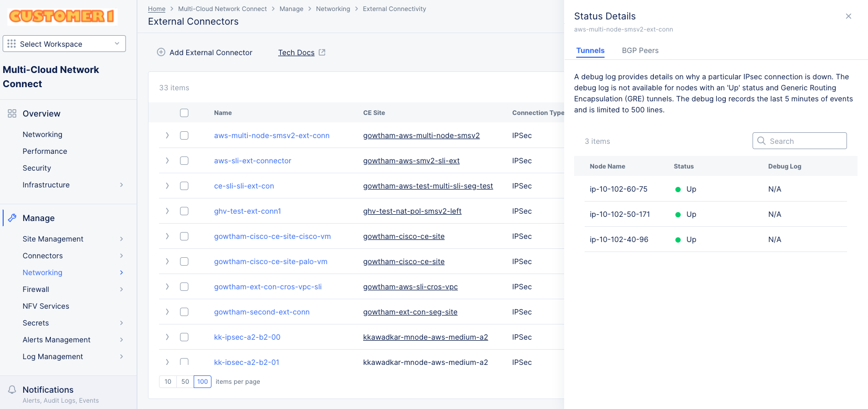This screenshot has width=868, height=409.
Task: Click the Notifications bell icon
Action: (12, 390)
